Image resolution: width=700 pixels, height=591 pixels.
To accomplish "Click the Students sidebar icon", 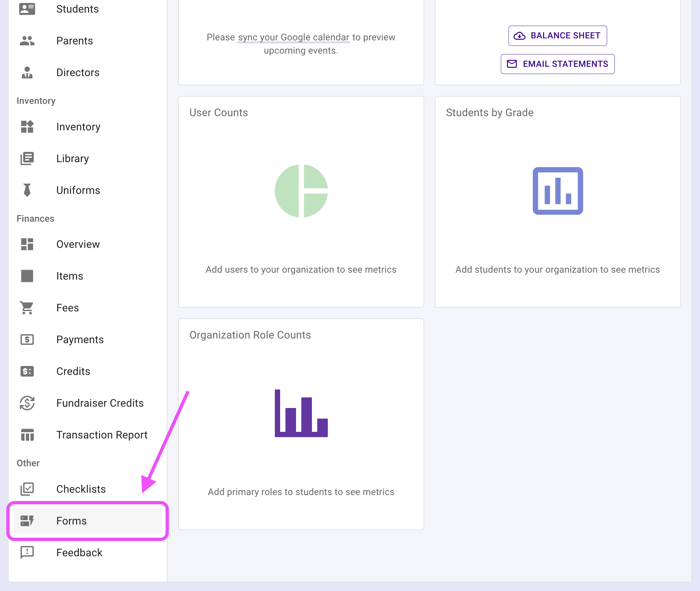I will (x=27, y=9).
